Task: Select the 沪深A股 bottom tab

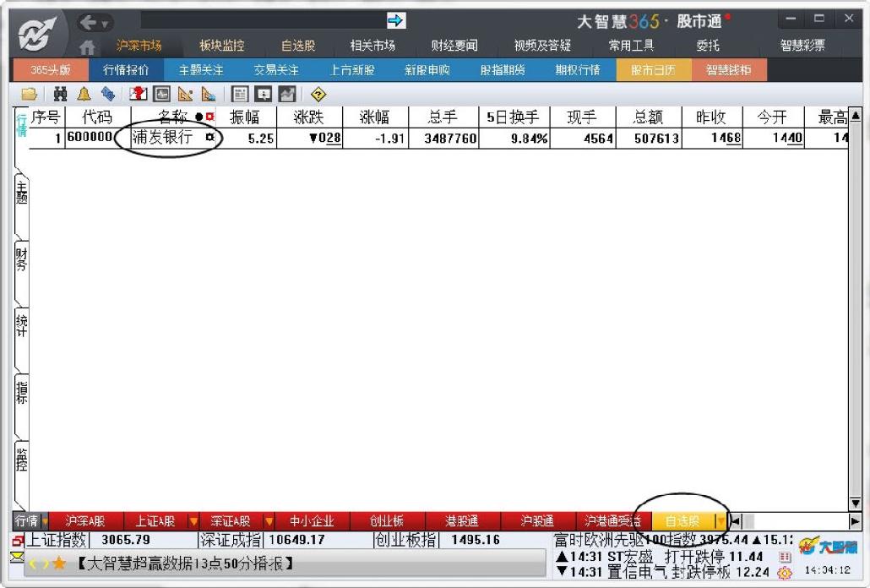Action: point(85,521)
